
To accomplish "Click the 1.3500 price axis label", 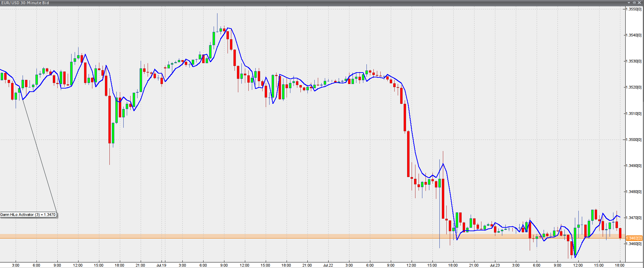I will pos(634,140).
